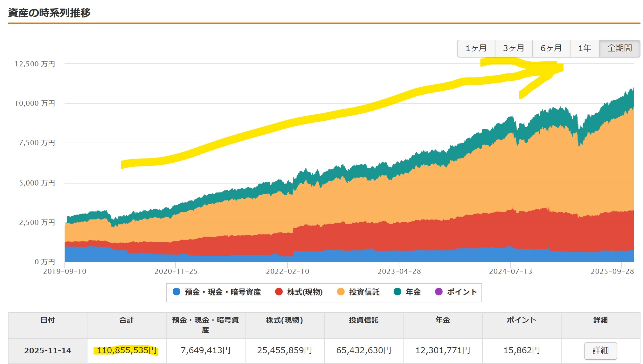Screen dimensions: 643x364
Task: Open the 詳細 button for 2025-11-14
Action: 600,350
